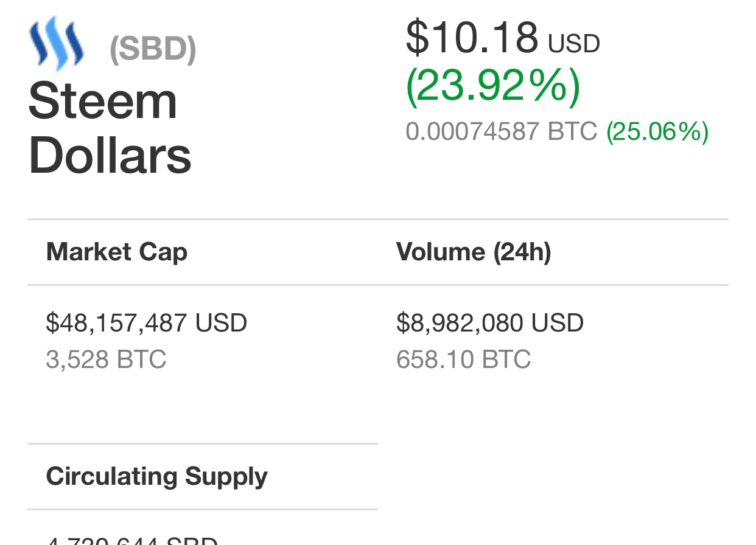Click the 658.10 BTC volume value
Screen dimensions: 756x545
click(x=464, y=359)
